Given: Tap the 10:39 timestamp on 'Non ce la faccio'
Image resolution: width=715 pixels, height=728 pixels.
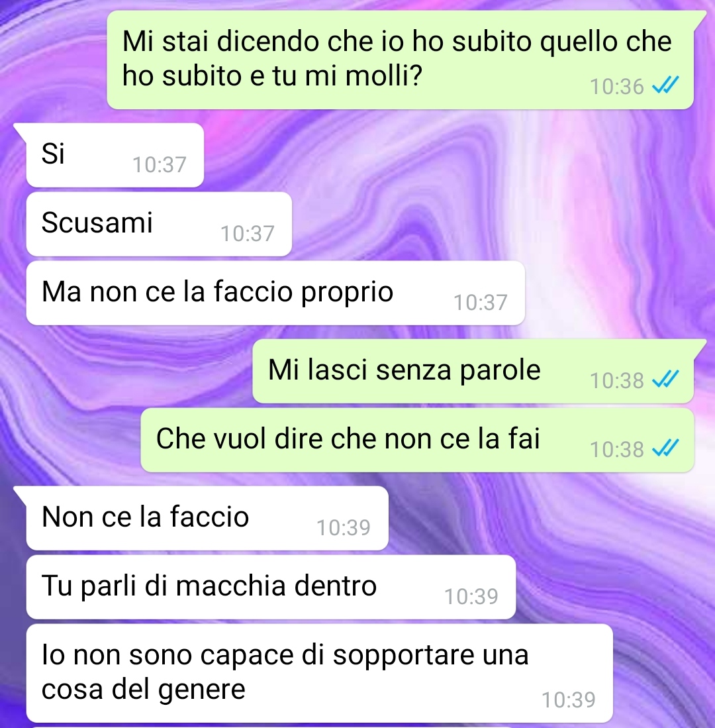Looking at the screenshot, I should [x=344, y=528].
